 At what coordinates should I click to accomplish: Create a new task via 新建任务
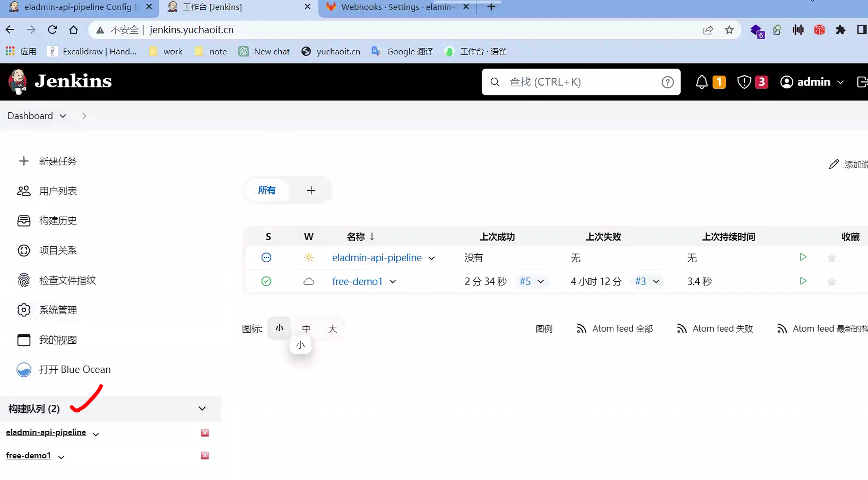click(x=58, y=161)
